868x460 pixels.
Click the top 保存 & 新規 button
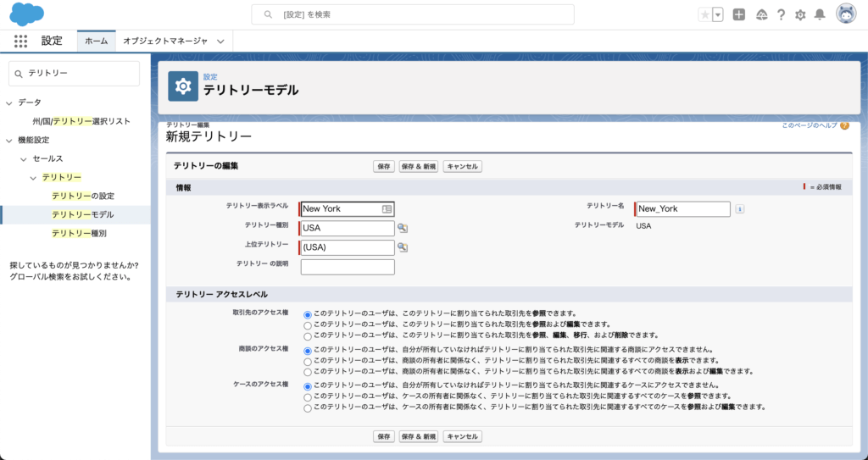coord(419,167)
